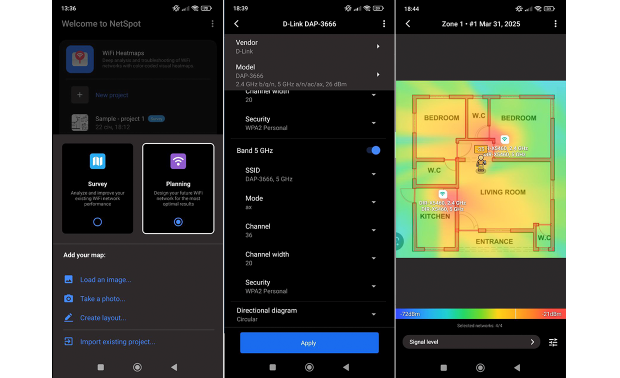Select the Survey mode card

[x=98, y=188]
